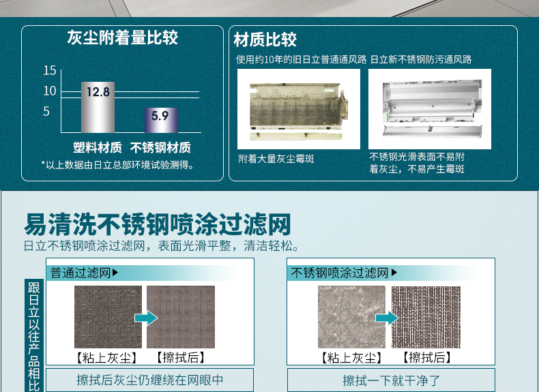Open the new 不锈钢防污通风路 photo
The height and width of the screenshot is (392, 539).
429,109
